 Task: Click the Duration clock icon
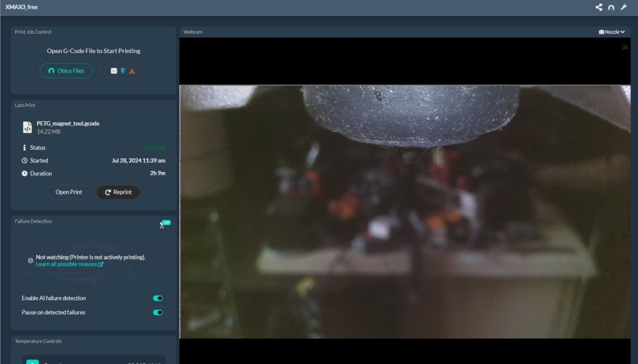point(24,173)
